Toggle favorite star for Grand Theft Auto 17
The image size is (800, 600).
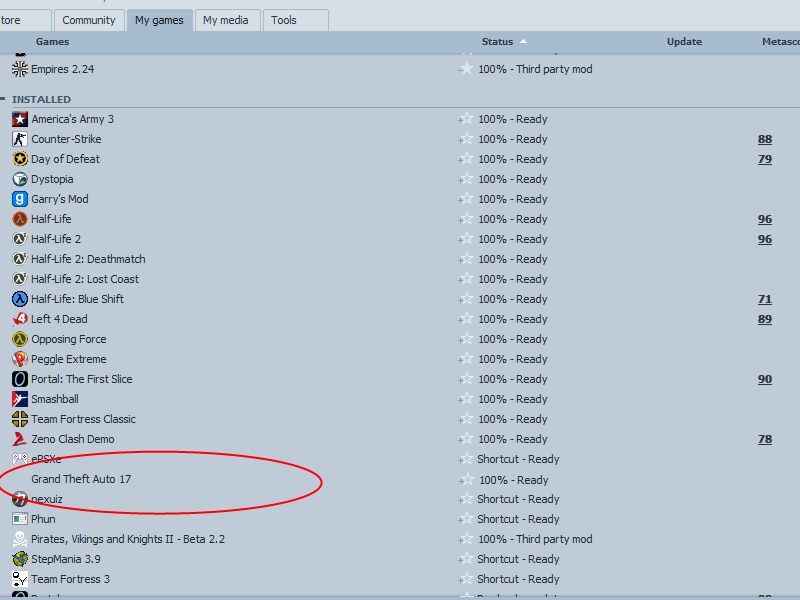466,480
